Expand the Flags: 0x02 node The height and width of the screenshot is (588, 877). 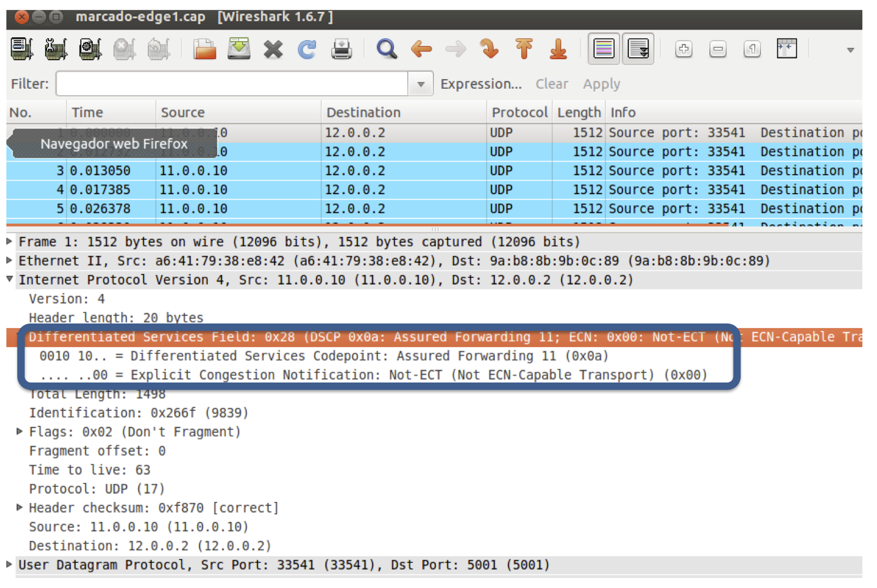[x=19, y=432]
